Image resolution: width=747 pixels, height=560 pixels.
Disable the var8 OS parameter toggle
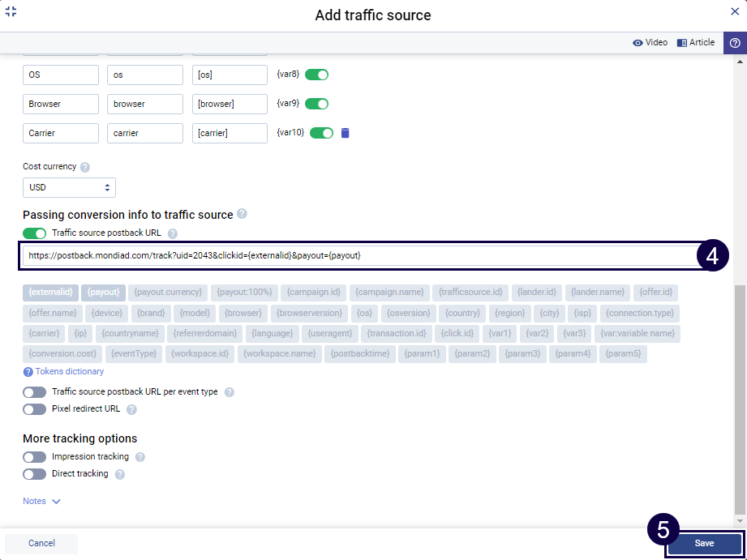pyautogui.click(x=316, y=75)
